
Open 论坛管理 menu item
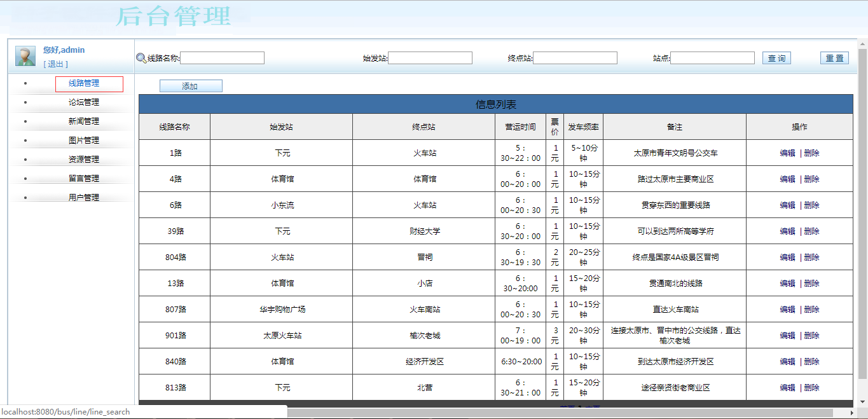tap(84, 102)
